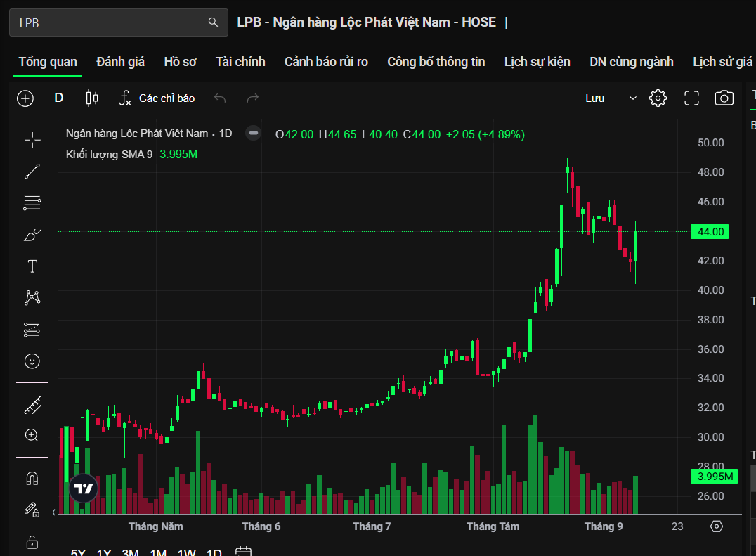This screenshot has width=756, height=556.
Task: Select the 5Y time range
Action: 78,552
